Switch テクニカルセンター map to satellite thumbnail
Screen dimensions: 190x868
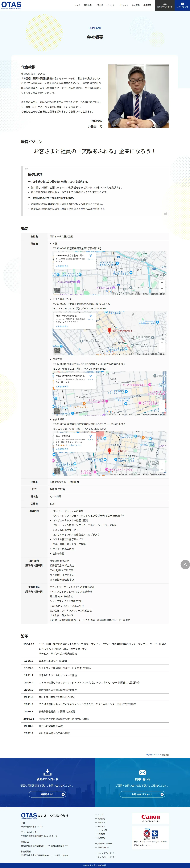click(57, 351)
